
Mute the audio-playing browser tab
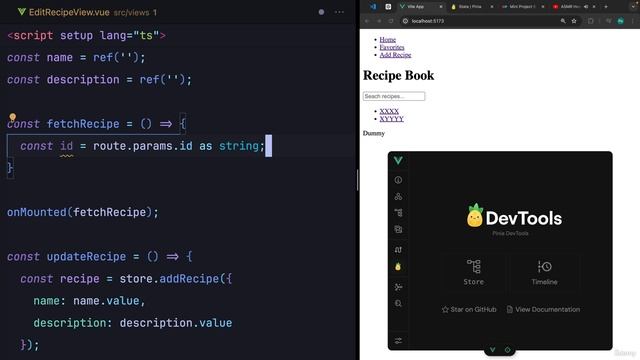(x=586, y=7)
